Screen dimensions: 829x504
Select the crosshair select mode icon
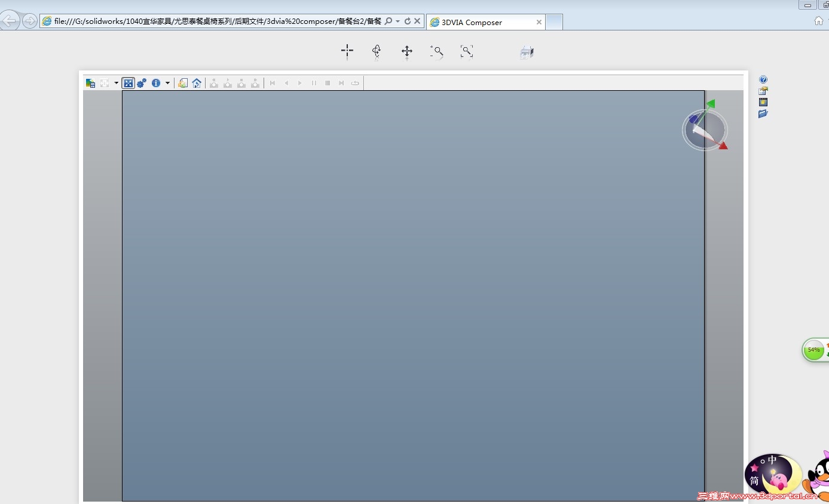pos(347,51)
